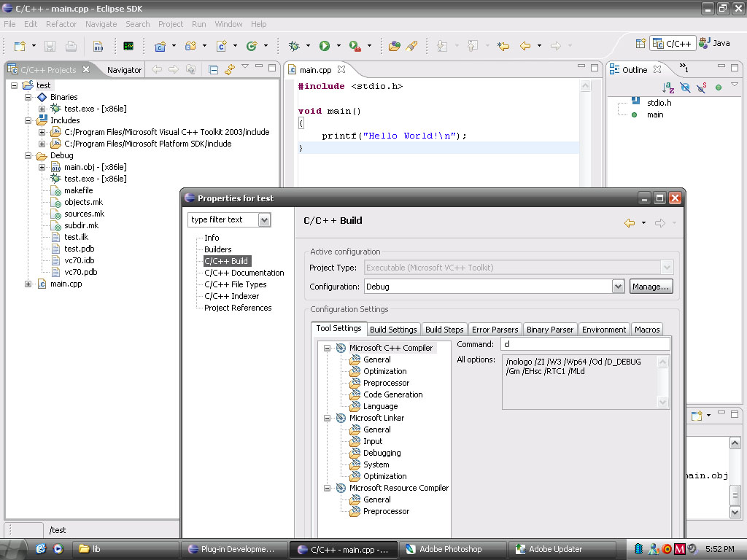Click the Manage... button
747x560 pixels.
tap(651, 287)
